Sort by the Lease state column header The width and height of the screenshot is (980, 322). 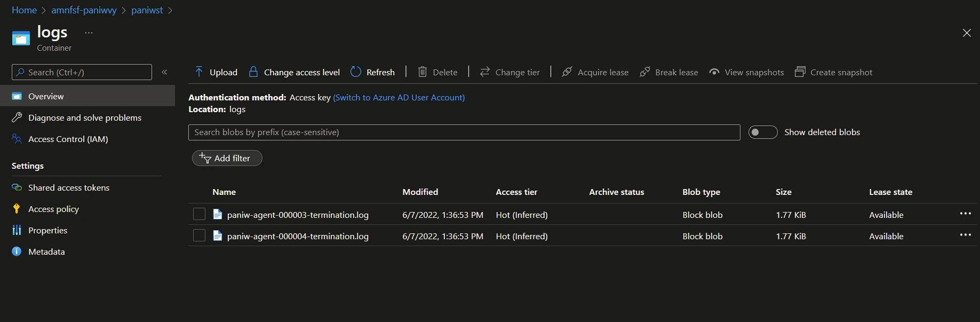(x=891, y=192)
